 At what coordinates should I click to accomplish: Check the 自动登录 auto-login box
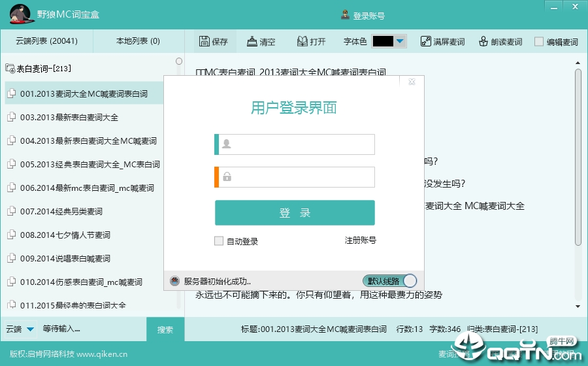coord(219,241)
